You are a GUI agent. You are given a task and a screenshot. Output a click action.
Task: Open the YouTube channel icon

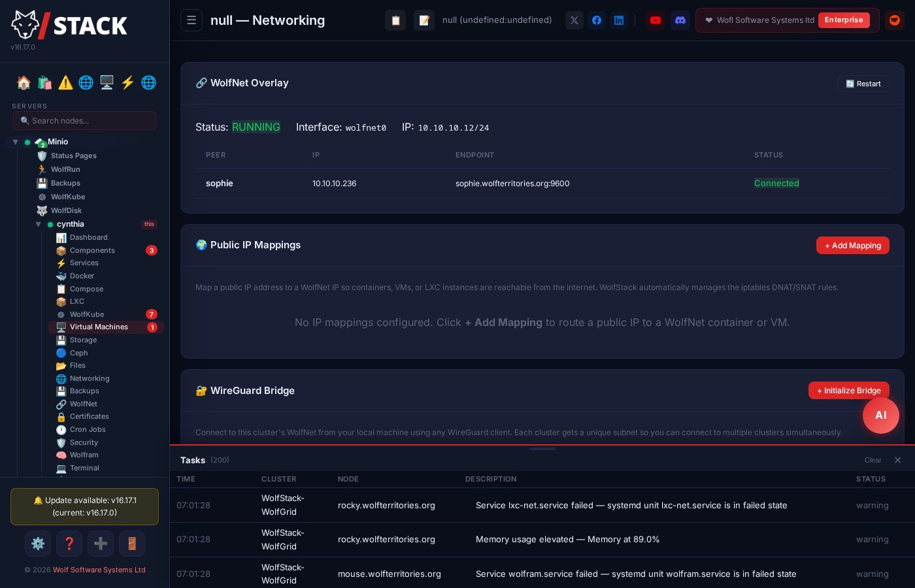click(656, 20)
